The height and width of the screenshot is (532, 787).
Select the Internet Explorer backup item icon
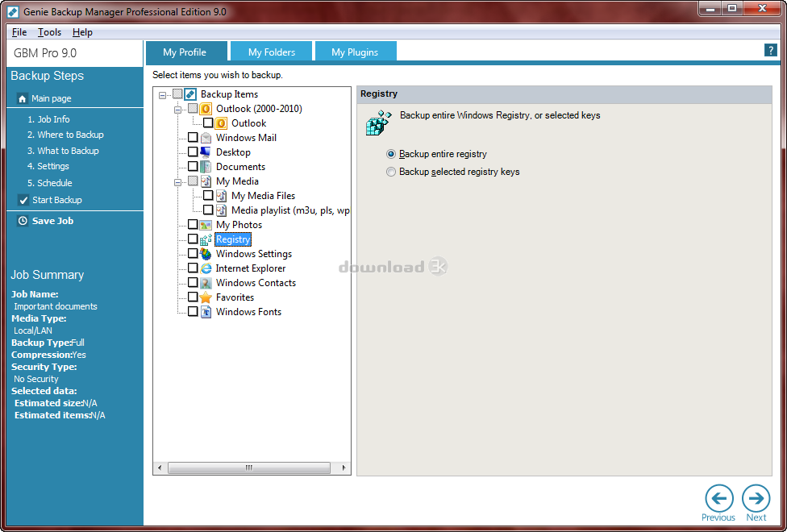tap(206, 268)
